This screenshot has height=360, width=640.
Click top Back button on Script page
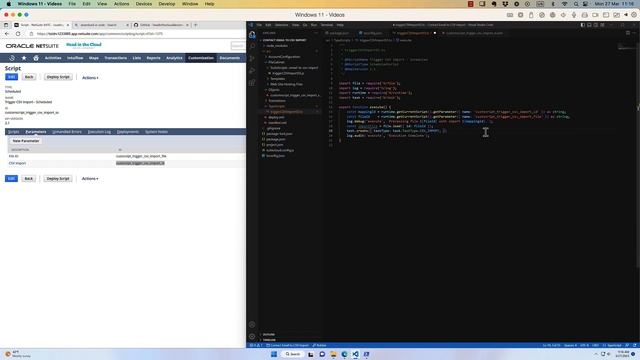pos(29,77)
